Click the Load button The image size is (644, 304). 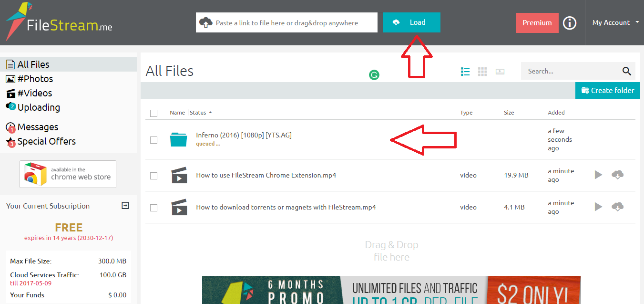412,22
